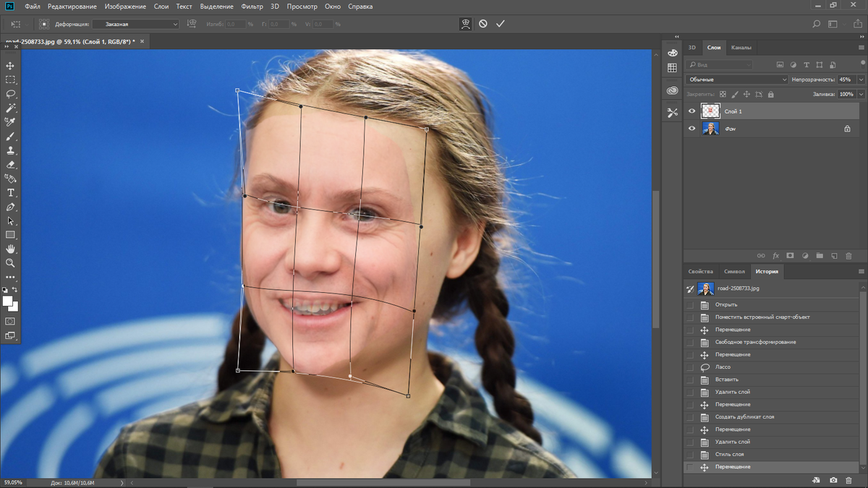Switch to the 'Свойства' tab
Screen dimensions: 868x488
click(701, 272)
